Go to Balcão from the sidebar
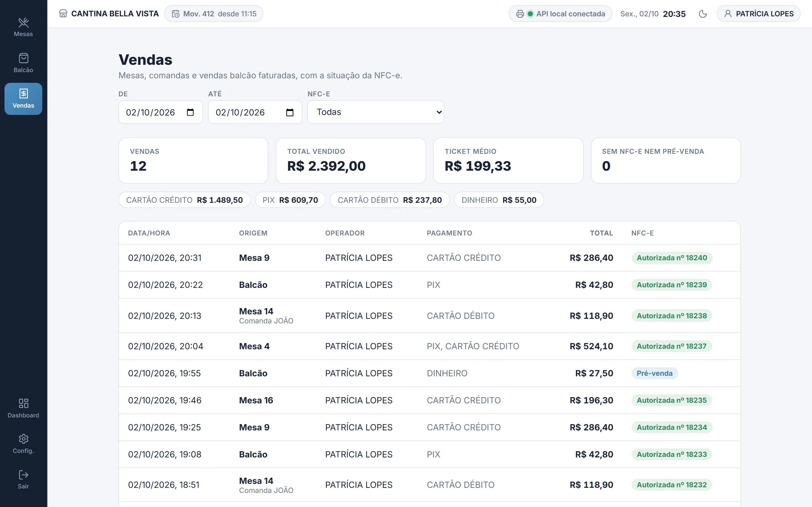The height and width of the screenshot is (507, 812). click(23, 63)
